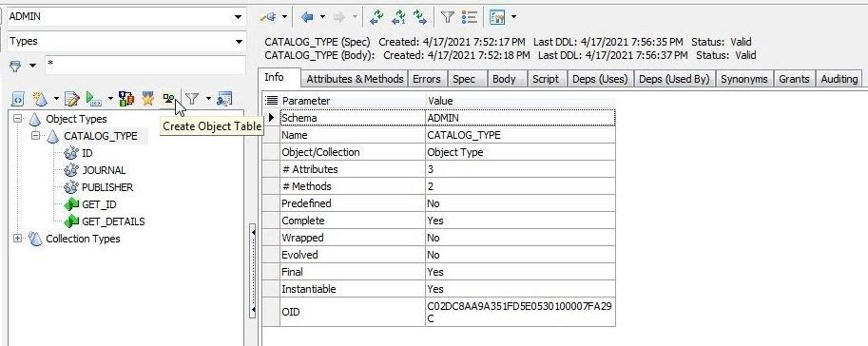Click the grid menu icon left of Parameter header
Viewport: 868px width, 346px height.
(271, 101)
